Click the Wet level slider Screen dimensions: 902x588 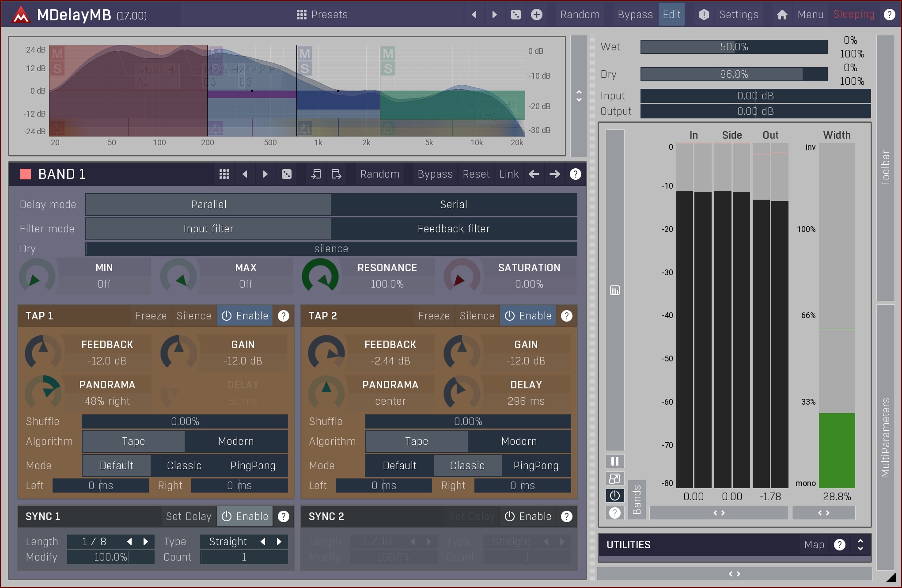(734, 47)
